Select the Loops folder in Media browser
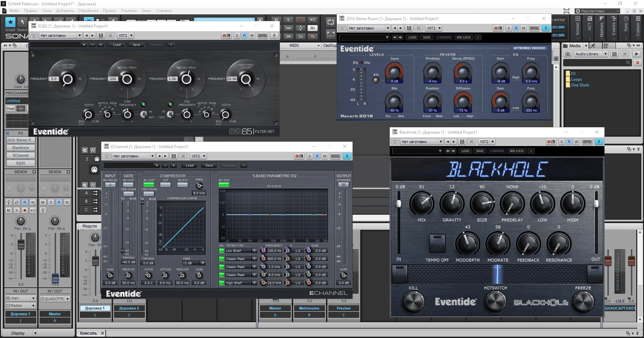 coord(576,79)
